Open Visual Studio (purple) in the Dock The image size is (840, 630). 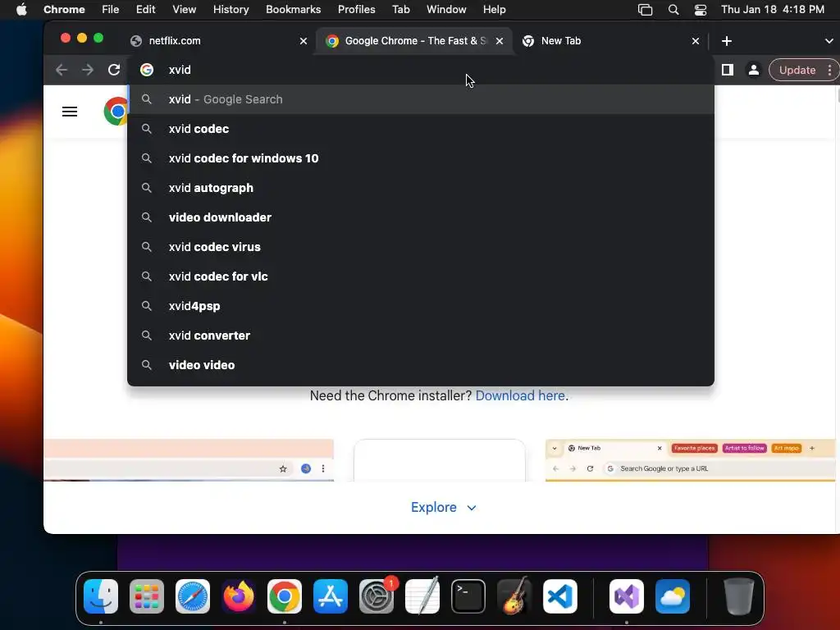pyautogui.click(x=626, y=596)
